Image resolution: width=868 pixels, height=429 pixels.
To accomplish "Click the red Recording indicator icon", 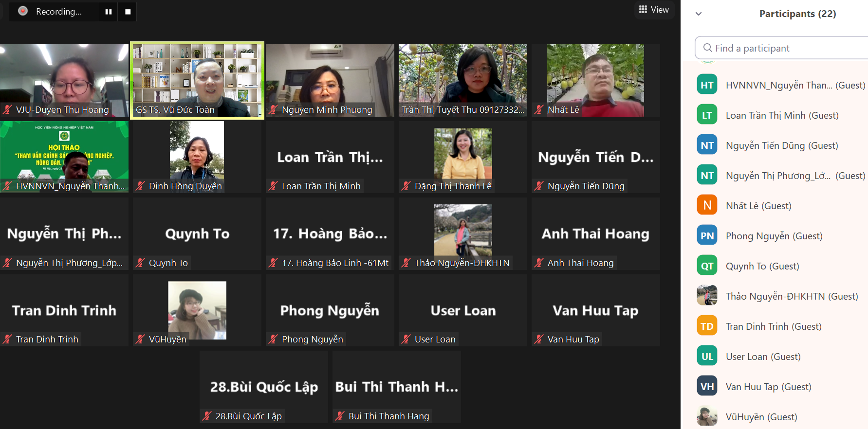I will pyautogui.click(x=23, y=11).
